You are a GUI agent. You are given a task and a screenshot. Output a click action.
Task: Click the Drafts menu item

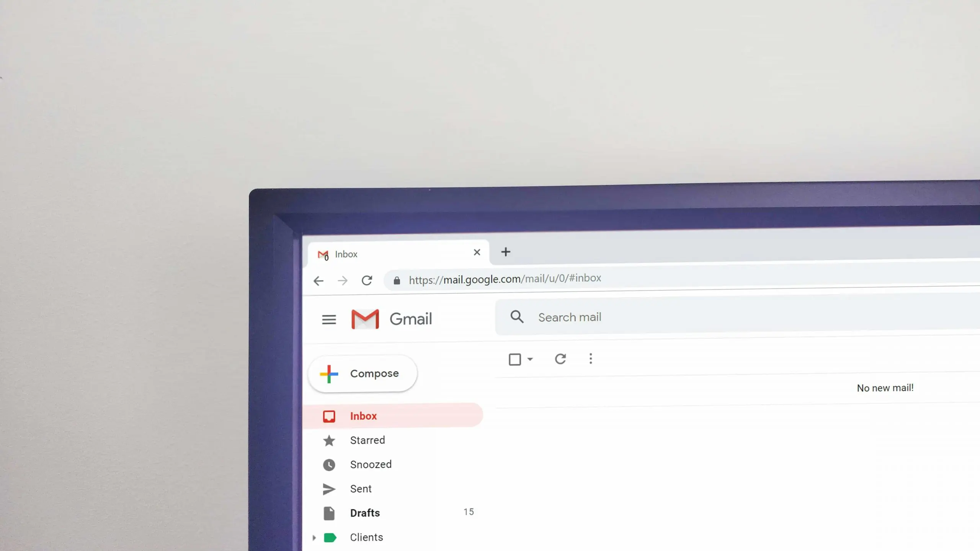click(365, 513)
